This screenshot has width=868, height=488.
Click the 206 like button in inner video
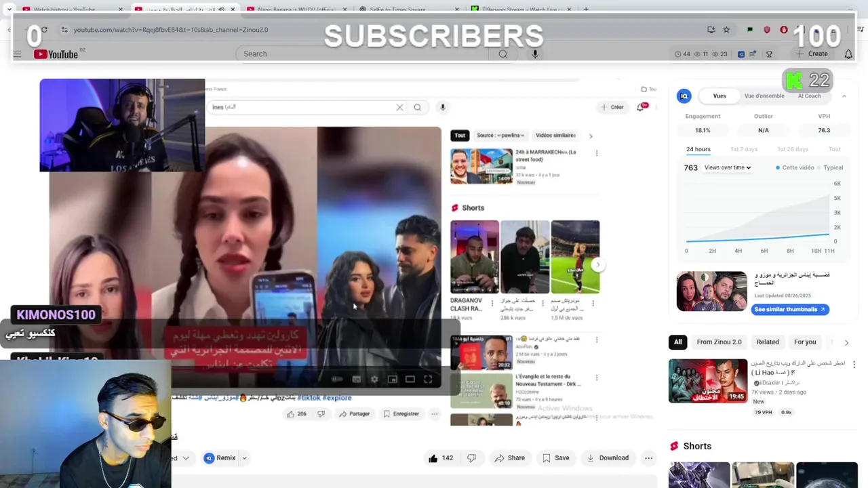point(296,414)
